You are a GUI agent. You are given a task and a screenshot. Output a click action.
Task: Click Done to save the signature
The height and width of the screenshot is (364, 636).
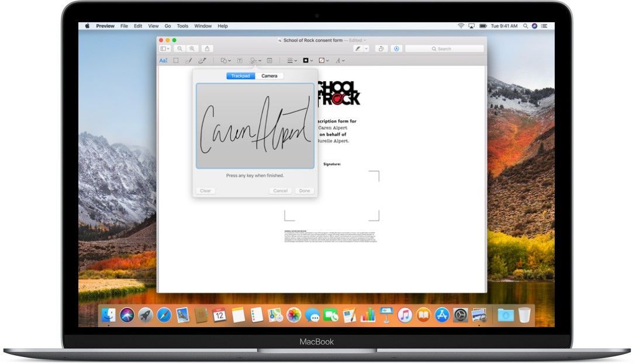coord(305,190)
